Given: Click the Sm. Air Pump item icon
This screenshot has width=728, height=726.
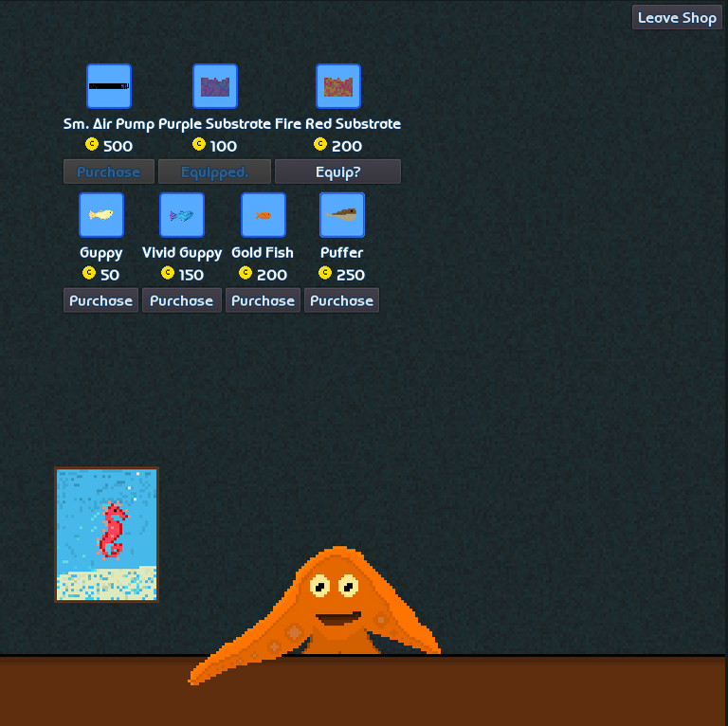Looking at the screenshot, I should tap(109, 86).
